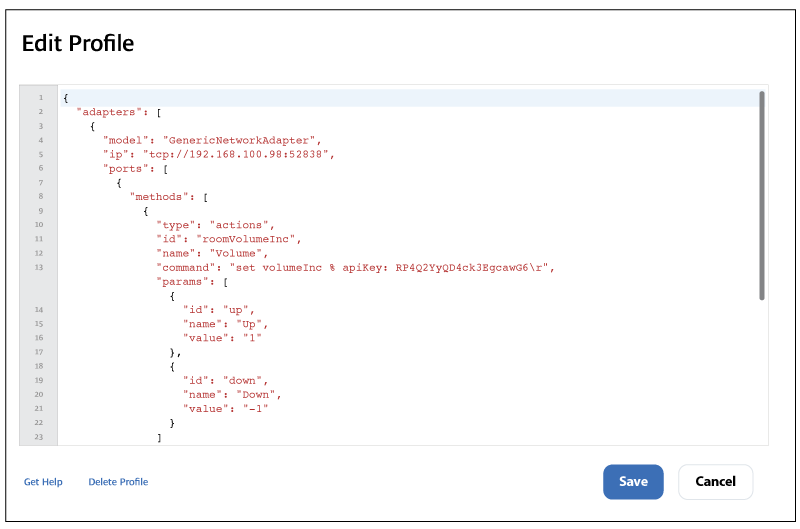
Task: Click the Delete Profile link
Action: point(118,482)
